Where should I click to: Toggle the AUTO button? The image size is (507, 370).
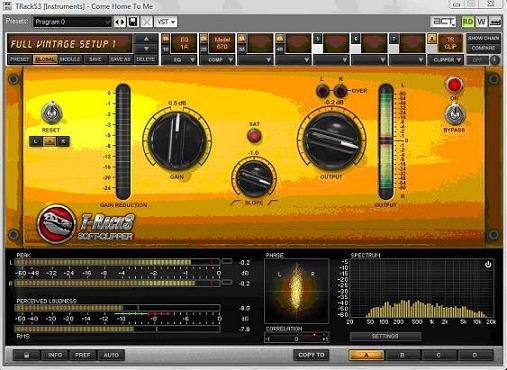[111, 355]
